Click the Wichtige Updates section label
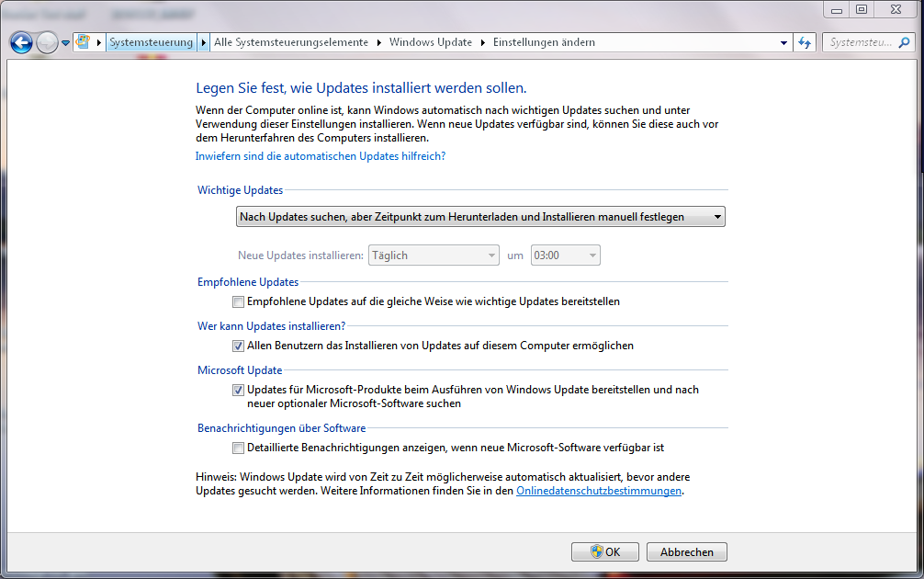 point(240,190)
